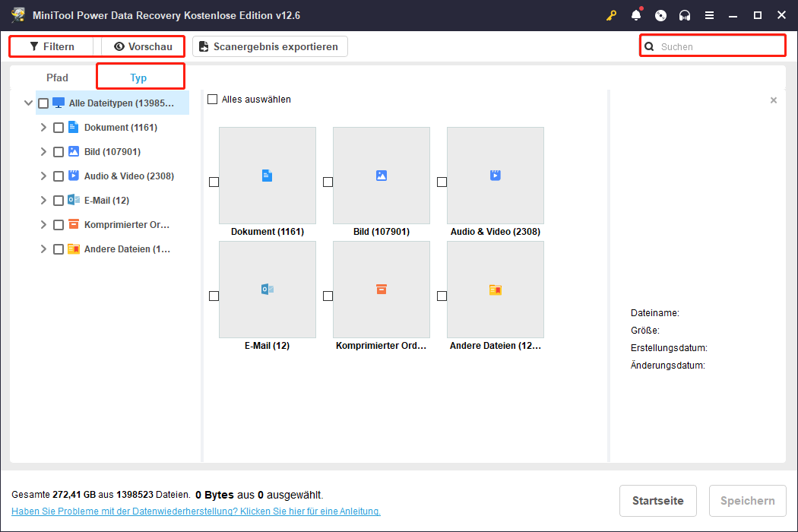Open support headphones icon
This screenshot has width=798, height=532.
[x=685, y=15]
